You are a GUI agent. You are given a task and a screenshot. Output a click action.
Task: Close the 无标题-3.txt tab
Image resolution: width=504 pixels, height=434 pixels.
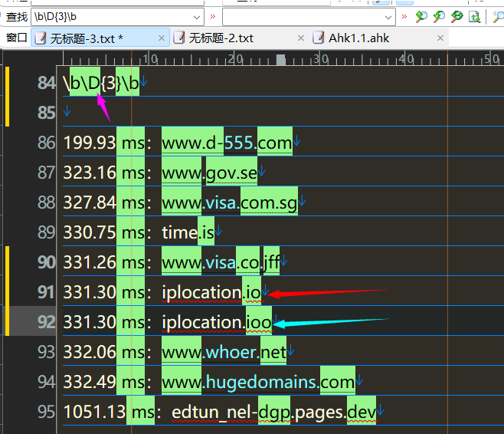(162, 38)
